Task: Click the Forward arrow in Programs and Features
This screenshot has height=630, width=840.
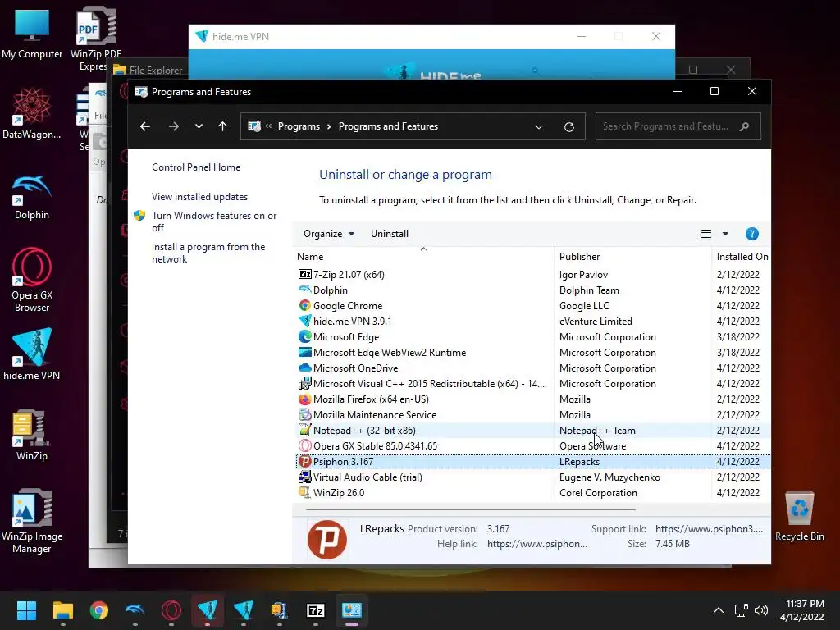Action: pos(174,126)
